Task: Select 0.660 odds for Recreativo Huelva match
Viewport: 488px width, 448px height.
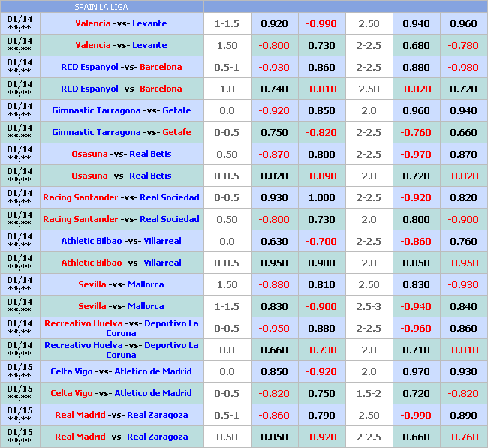Action: [274, 350]
